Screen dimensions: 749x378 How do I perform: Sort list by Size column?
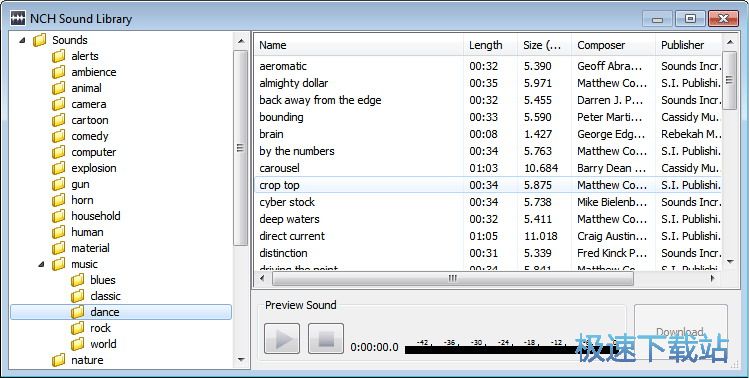tap(544, 45)
